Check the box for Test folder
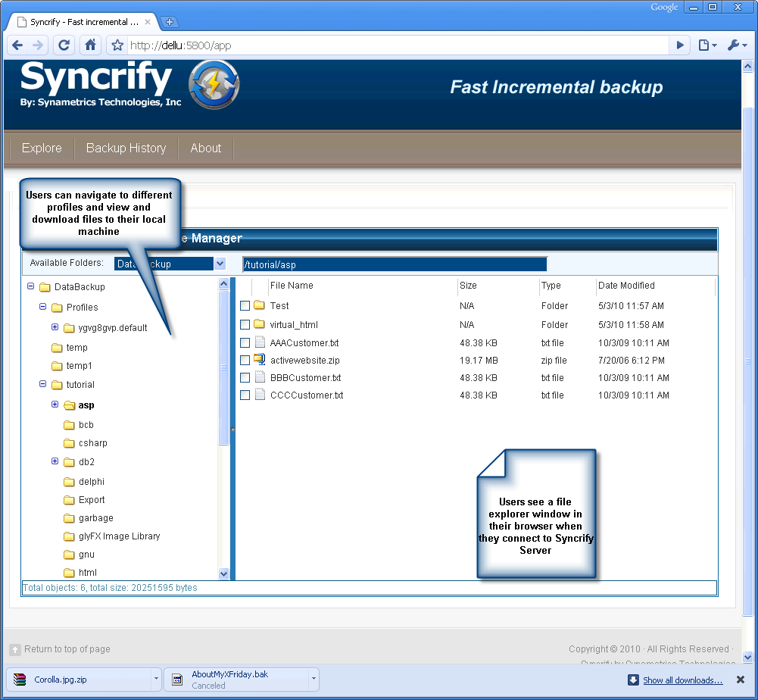The width and height of the screenshot is (758, 700). click(x=245, y=306)
